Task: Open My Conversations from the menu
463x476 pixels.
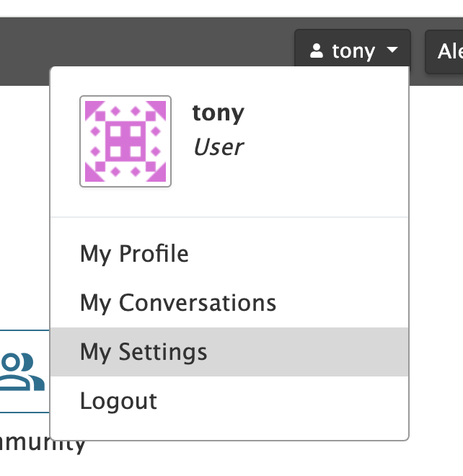Action: [x=178, y=303]
